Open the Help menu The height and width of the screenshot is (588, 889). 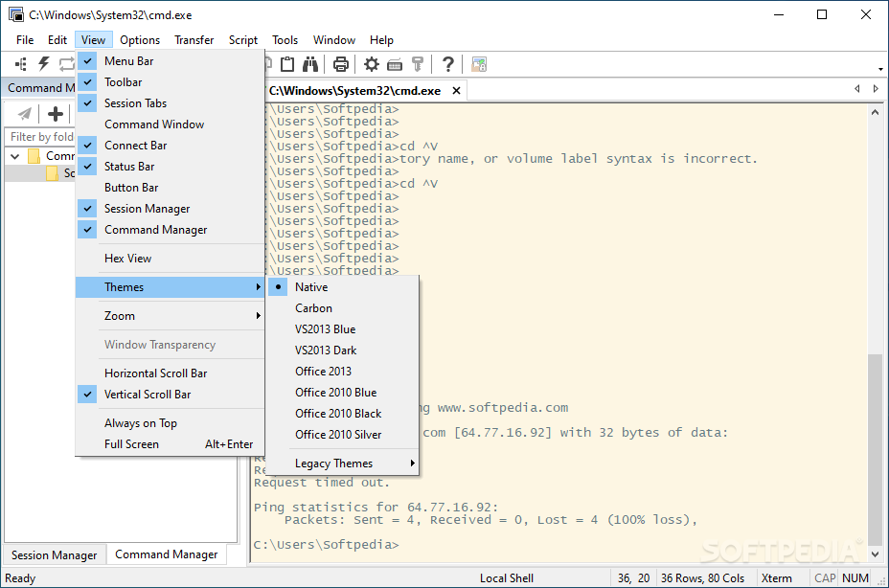tap(381, 39)
